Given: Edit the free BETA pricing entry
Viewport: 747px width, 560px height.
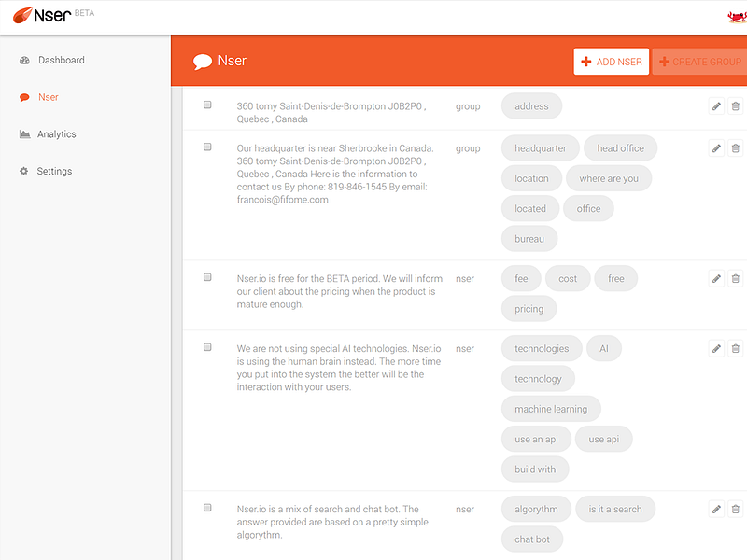Looking at the screenshot, I should point(716,278).
